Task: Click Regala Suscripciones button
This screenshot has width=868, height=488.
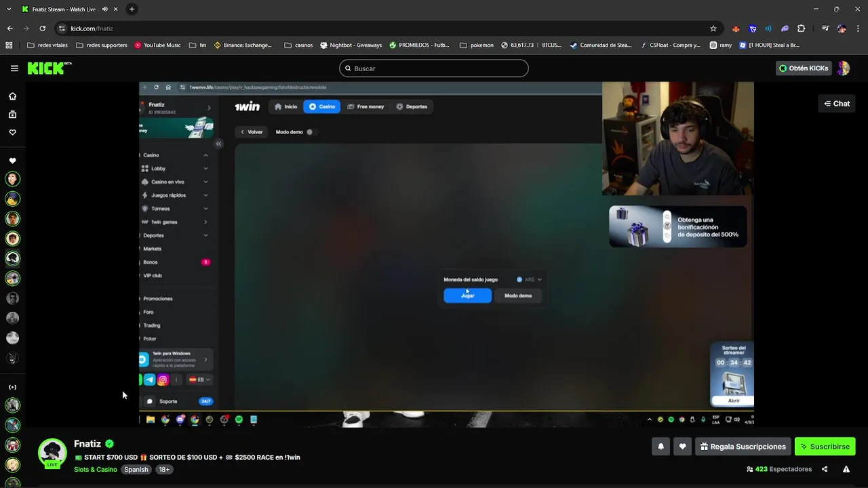Action: pyautogui.click(x=743, y=447)
